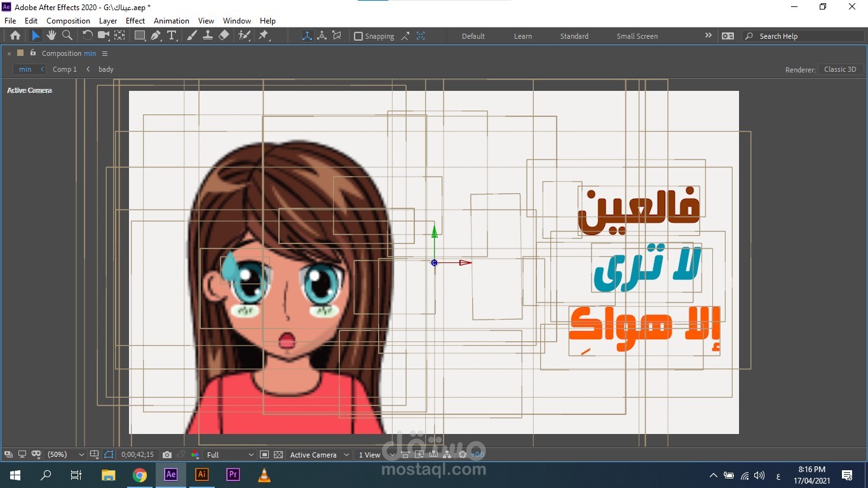Activate the Hand tool

(x=51, y=36)
